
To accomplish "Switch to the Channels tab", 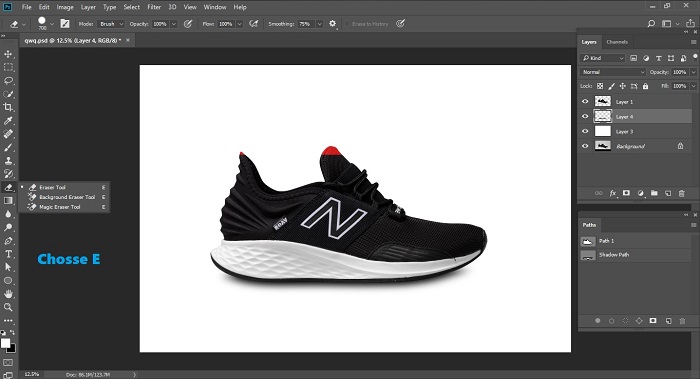I will tap(617, 42).
